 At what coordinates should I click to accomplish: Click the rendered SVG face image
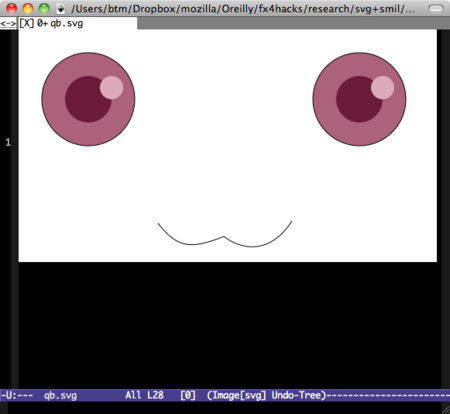point(228,146)
